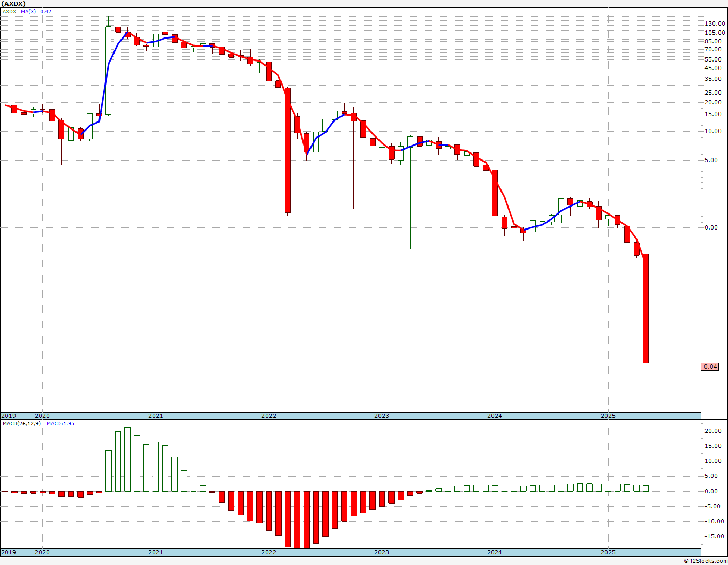Viewport: 728px width, 565px height.
Task: Select 2024 on the price chart time axis
Action: 494,416
